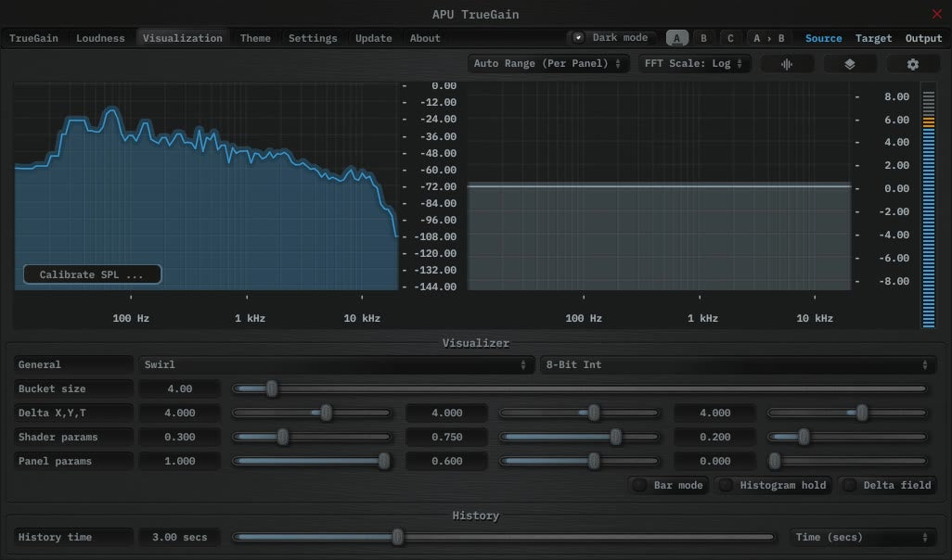
Task: Open the Visualization tab
Action: 182,38
